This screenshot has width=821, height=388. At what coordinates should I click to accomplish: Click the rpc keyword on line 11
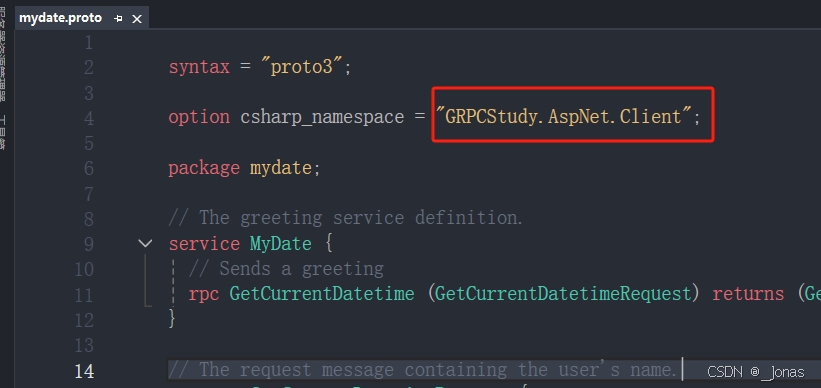(x=204, y=295)
